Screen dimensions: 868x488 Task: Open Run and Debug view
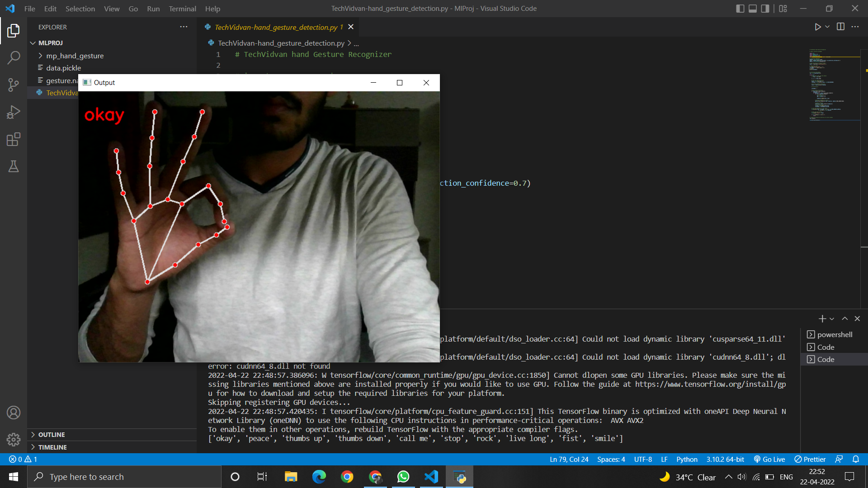coord(14,112)
